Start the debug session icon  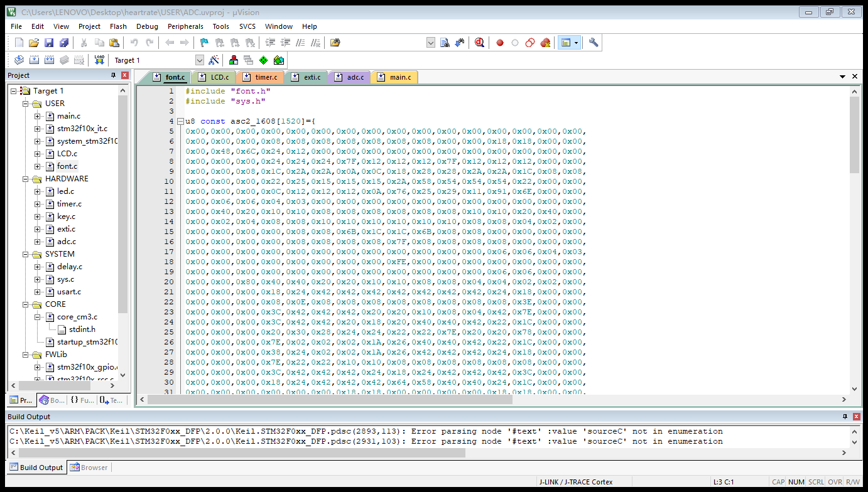tap(480, 43)
